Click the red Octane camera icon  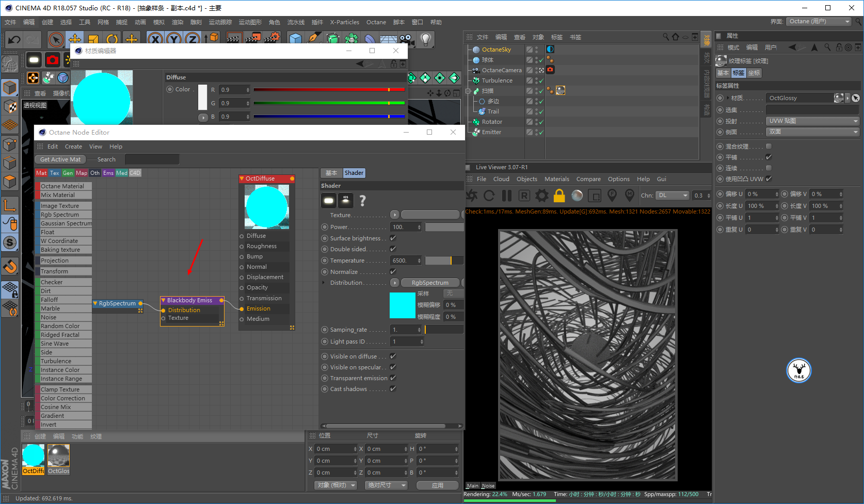tap(53, 60)
